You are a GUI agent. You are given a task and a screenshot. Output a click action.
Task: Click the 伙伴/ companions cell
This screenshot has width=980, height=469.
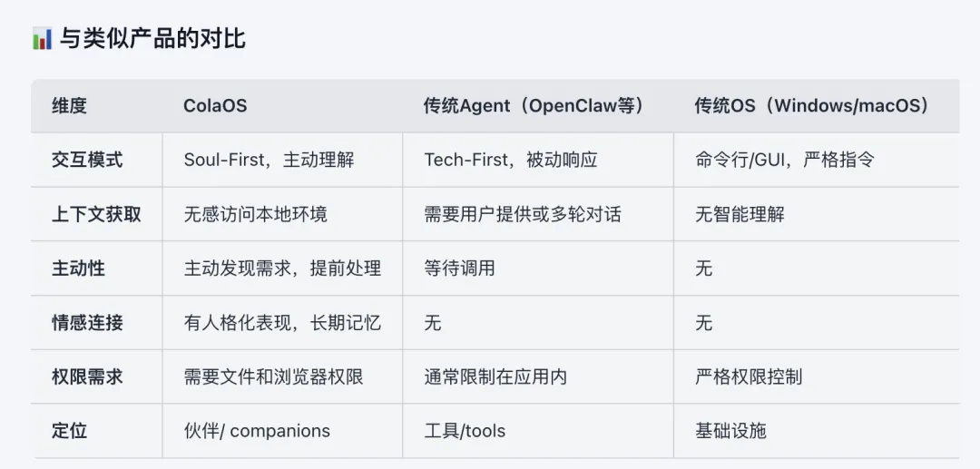257,431
